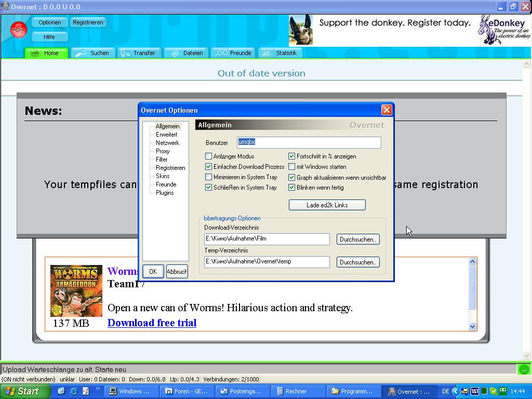Image resolution: width=532 pixels, height=399 pixels.
Task: Click the Down: 0.0/6.8 status entry
Action: coord(147,379)
